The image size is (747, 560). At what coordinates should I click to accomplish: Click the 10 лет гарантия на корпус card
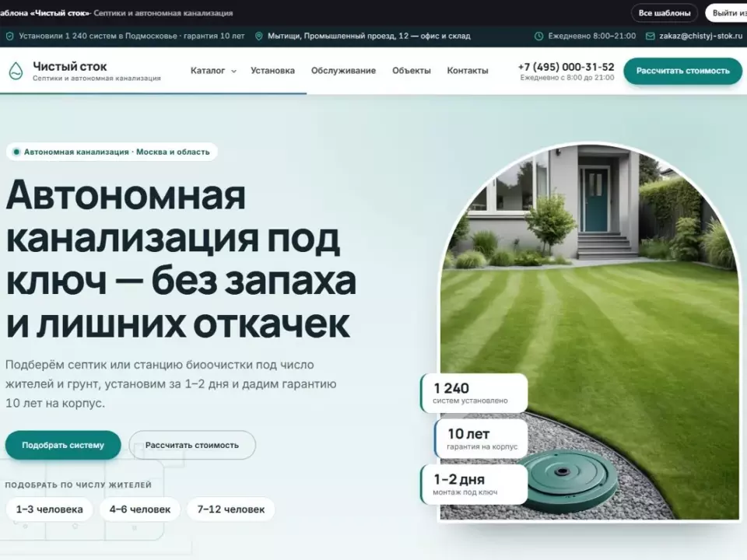[x=481, y=439]
